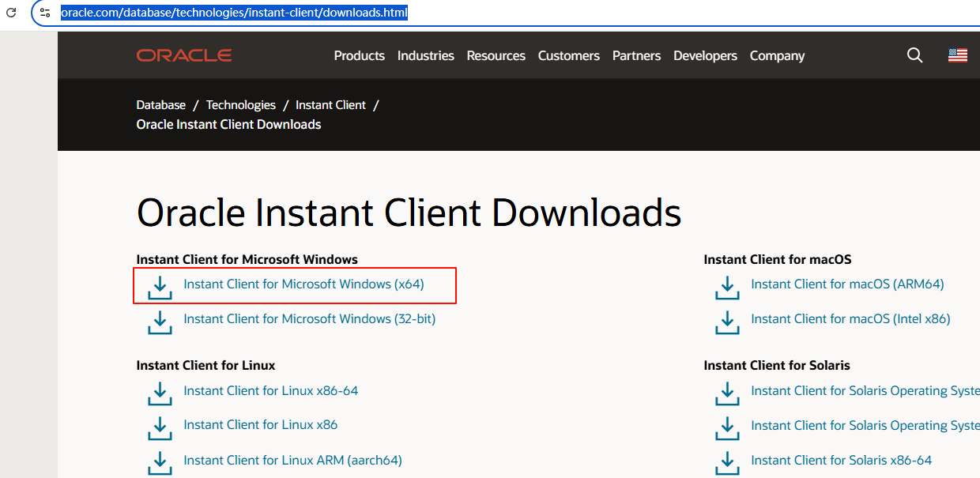Go to Instant Client breadcrumb link
980x478 pixels.
point(331,105)
